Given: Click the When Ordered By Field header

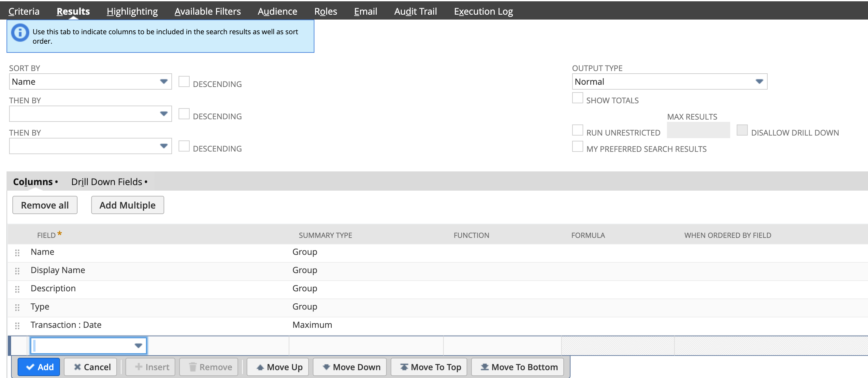Looking at the screenshot, I should 728,236.
